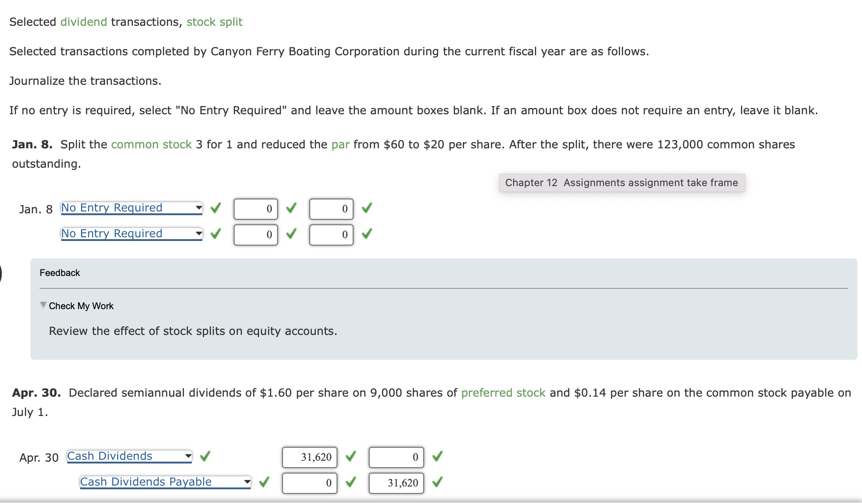Collapse the Check My Work section
The height and width of the screenshot is (504, 862).
point(42,305)
